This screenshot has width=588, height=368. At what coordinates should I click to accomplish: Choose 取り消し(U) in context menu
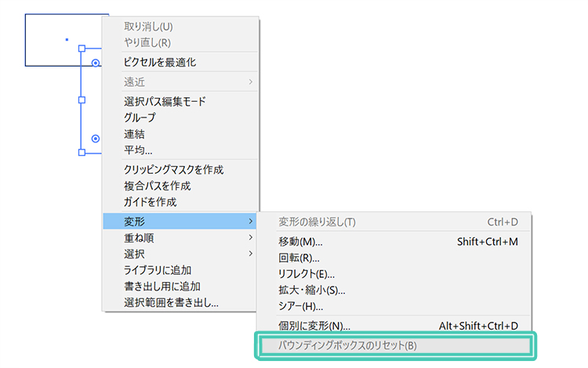tap(180, 27)
